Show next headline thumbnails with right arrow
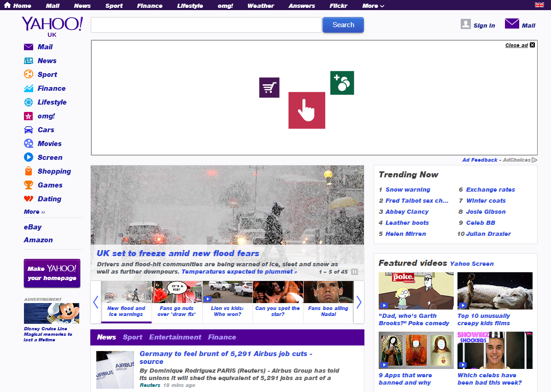This screenshot has height=392, width=551. point(359,302)
